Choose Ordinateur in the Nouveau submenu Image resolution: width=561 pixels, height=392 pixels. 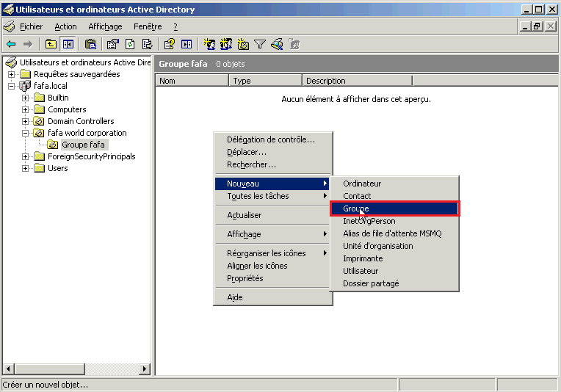(394, 184)
